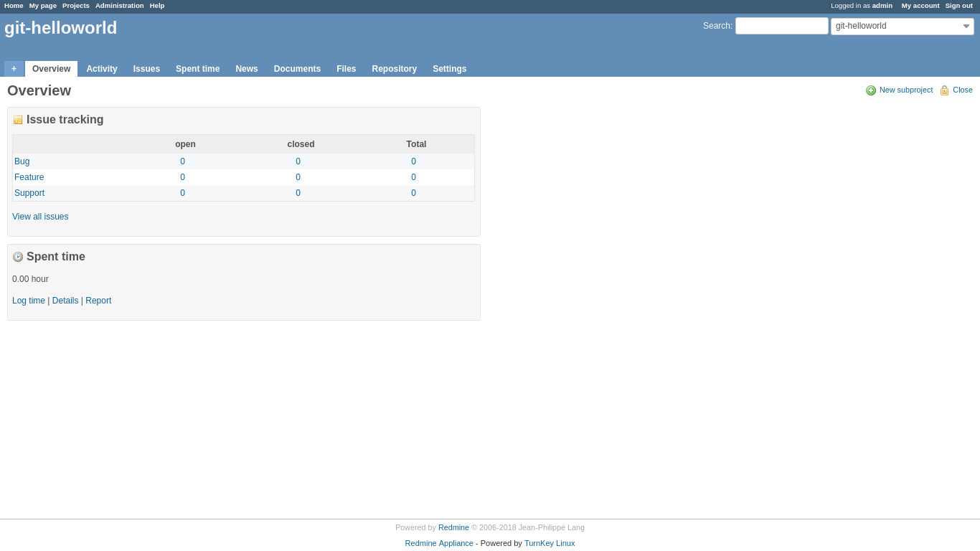Image resolution: width=980 pixels, height=551 pixels.
Task: Click the Search input field
Action: [781, 26]
